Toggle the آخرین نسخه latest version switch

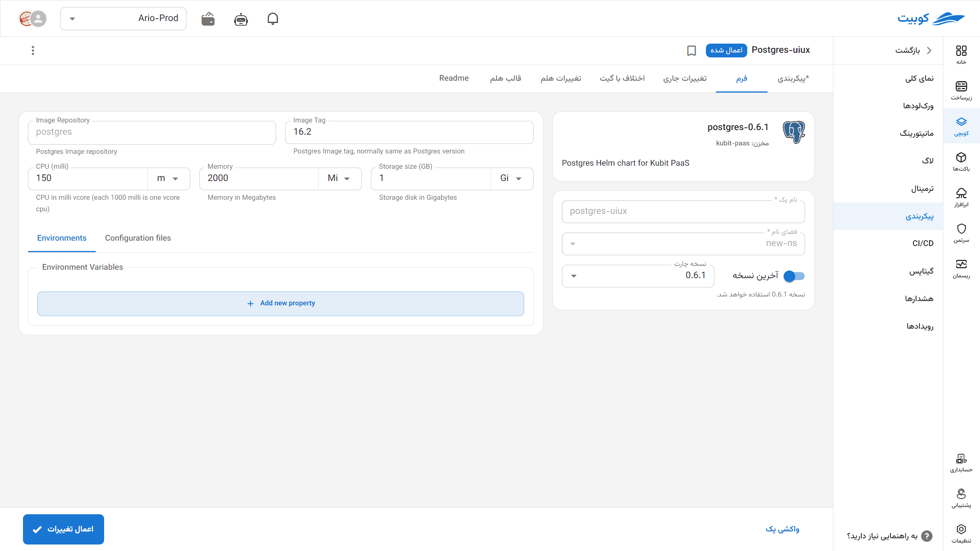[x=794, y=276]
